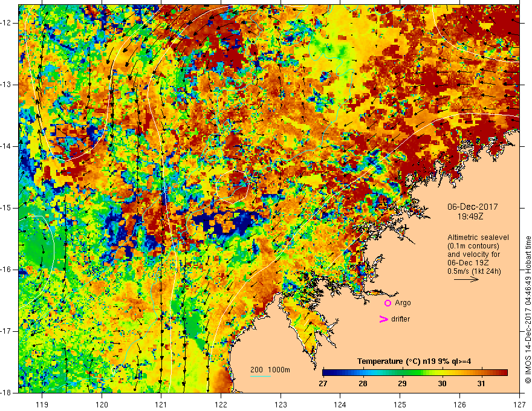Click the 'and velocity for' caption line
This screenshot has height=411, width=532.
tap(473, 254)
